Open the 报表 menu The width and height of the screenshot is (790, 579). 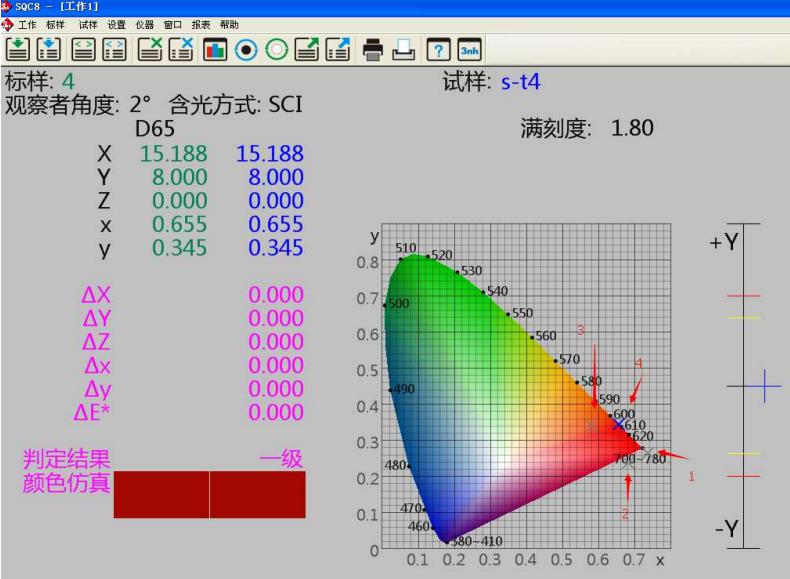pyautogui.click(x=201, y=25)
